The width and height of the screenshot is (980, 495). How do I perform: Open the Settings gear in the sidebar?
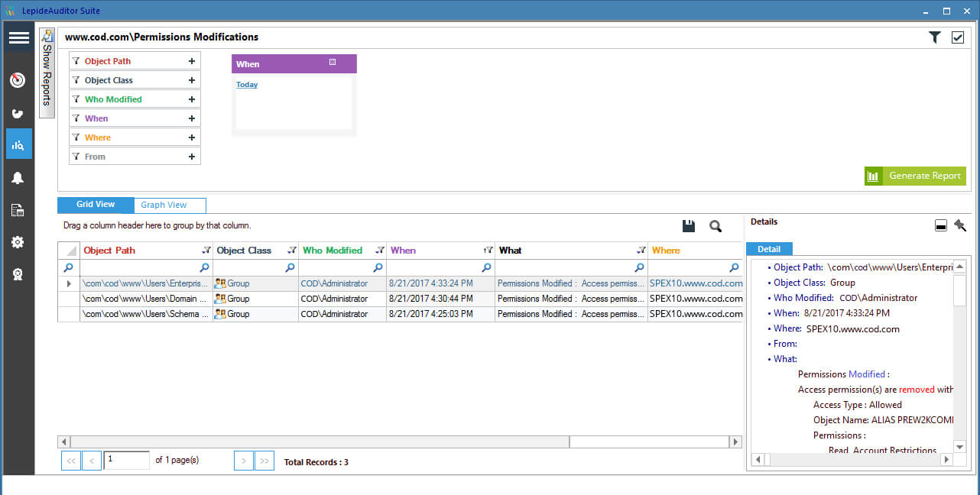click(18, 241)
